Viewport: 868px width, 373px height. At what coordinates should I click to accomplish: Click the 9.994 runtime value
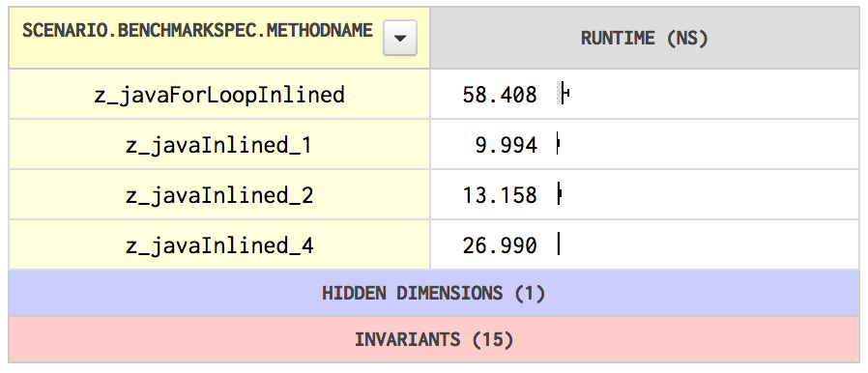pyautogui.click(x=506, y=146)
